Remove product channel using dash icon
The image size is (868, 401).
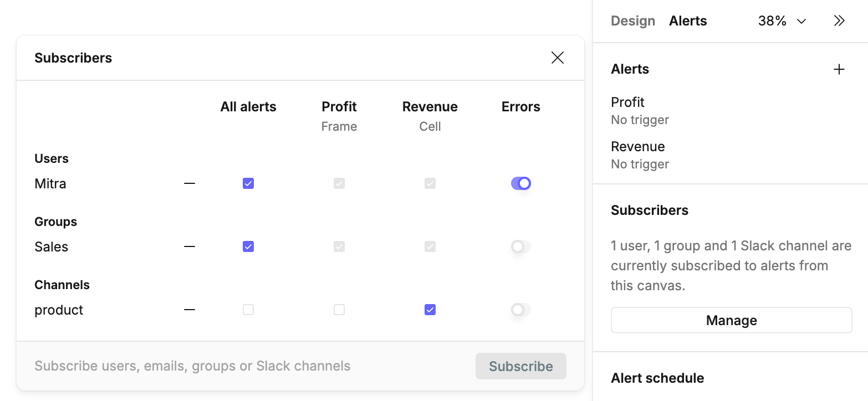[x=190, y=310]
